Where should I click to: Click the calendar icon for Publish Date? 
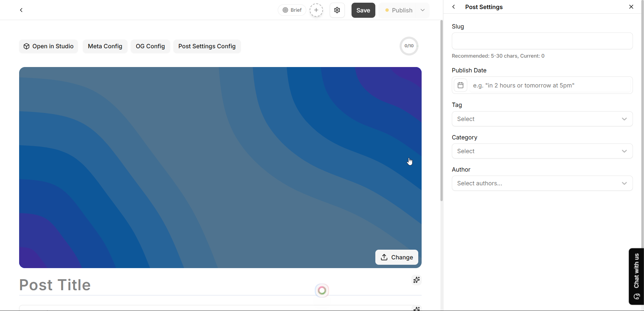tap(461, 85)
